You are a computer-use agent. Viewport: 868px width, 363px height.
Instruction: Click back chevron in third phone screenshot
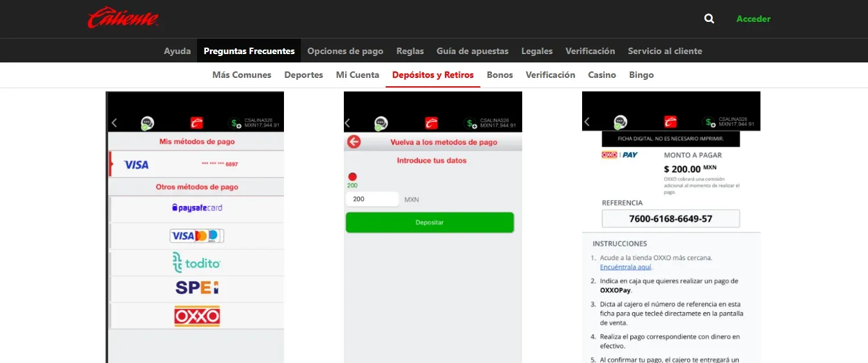pos(587,122)
